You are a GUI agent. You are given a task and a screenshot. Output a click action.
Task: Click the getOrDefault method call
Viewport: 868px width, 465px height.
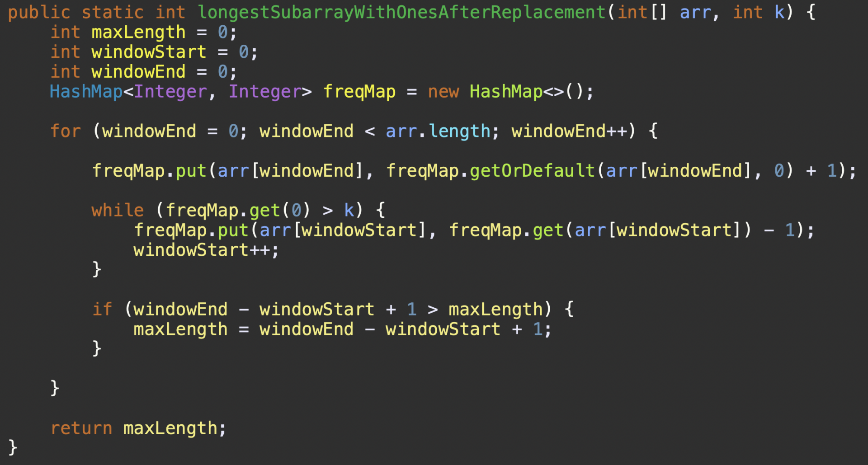click(x=532, y=171)
